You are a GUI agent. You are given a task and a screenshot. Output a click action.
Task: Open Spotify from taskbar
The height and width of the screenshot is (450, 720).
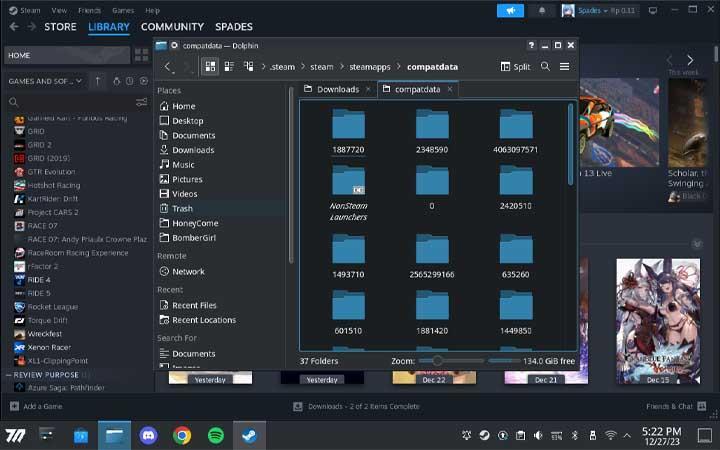click(216, 435)
